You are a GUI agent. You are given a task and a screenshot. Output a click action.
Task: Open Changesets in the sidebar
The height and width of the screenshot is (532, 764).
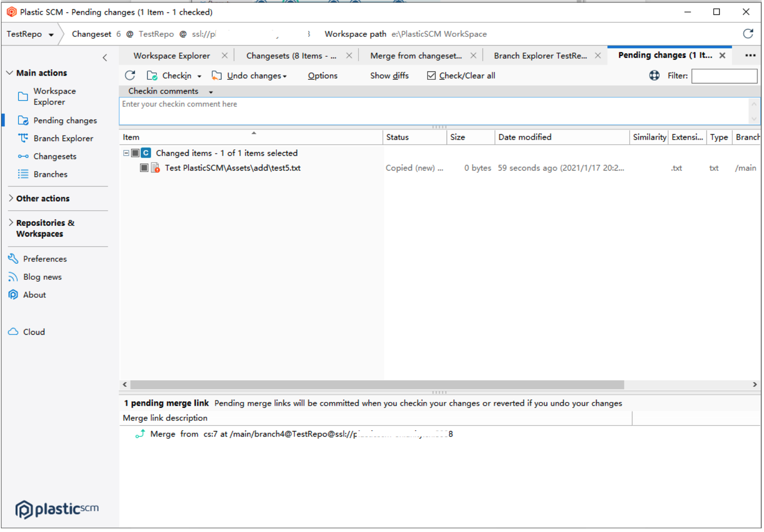pos(48,156)
